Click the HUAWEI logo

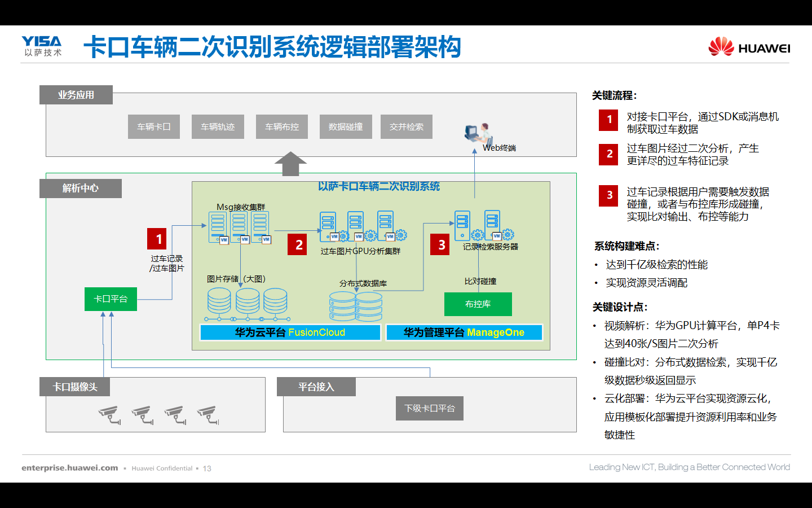tap(749, 47)
